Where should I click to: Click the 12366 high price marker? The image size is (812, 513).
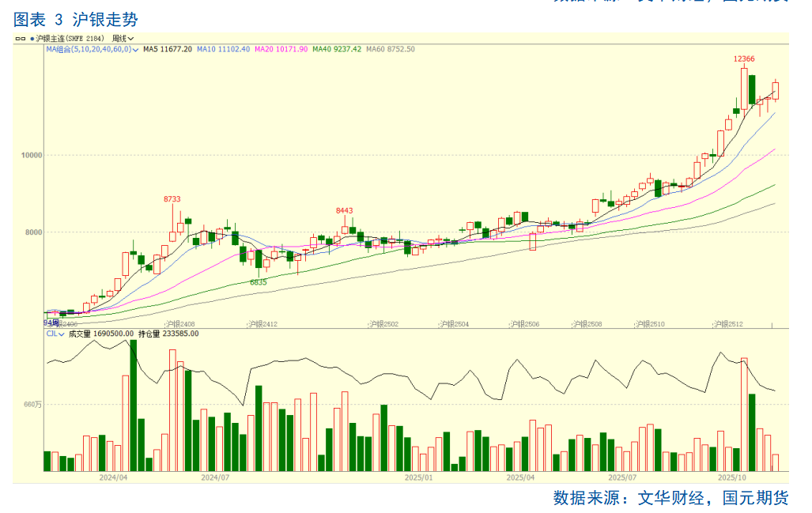[744, 59]
